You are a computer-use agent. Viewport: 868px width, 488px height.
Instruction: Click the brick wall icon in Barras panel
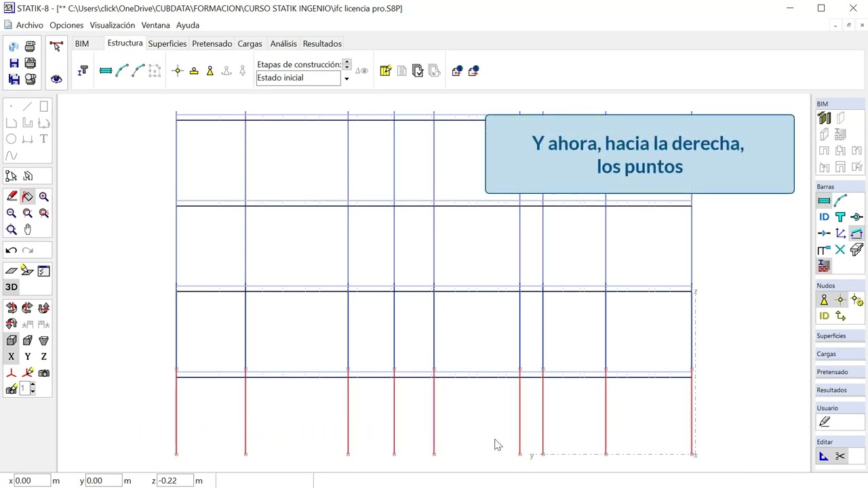[824, 266]
